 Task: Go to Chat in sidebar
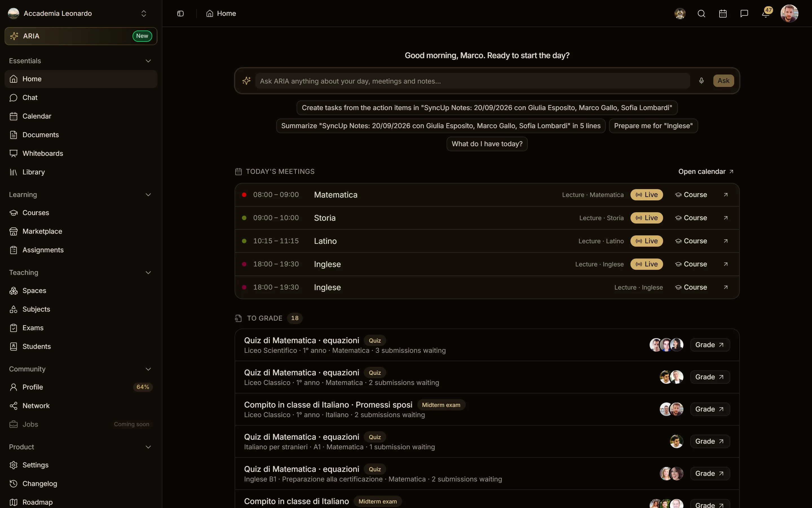pyautogui.click(x=81, y=97)
